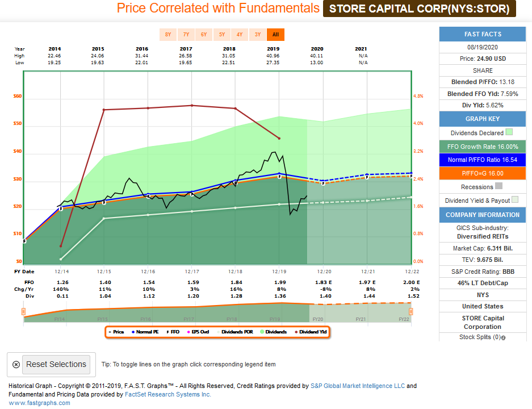Click the 'United States' country row

(483, 306)
